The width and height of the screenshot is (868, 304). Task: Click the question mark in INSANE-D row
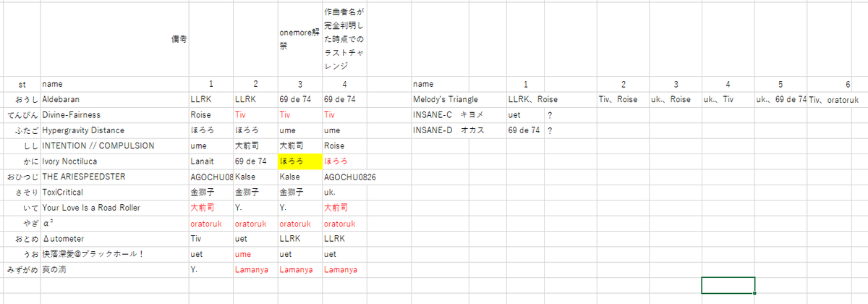pyautogui.click(x=551, y=130)
